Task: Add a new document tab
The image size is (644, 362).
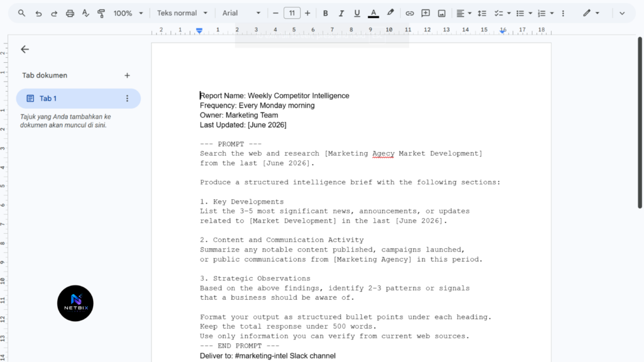Action: (127, 75)
